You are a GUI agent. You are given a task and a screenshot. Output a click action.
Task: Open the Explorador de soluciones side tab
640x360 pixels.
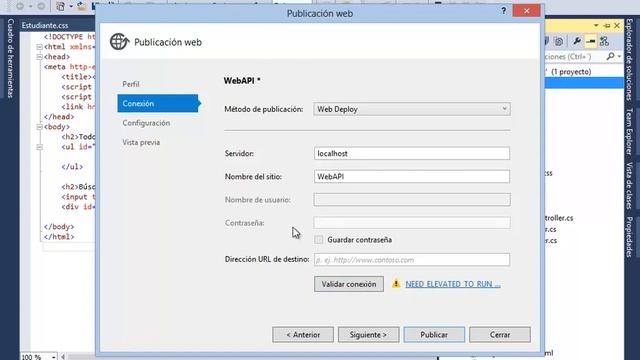[x=629, y=60]
